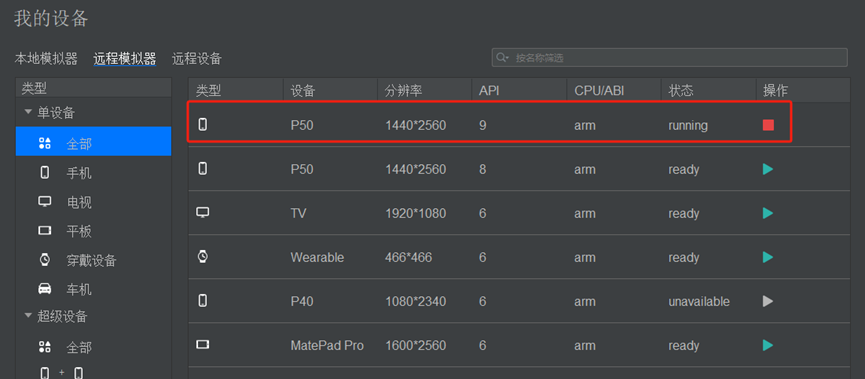The height and width of the screenshot is (379, 865).
Task: Click the 全部 grid icon under 单设备
Action: [45, 144]
